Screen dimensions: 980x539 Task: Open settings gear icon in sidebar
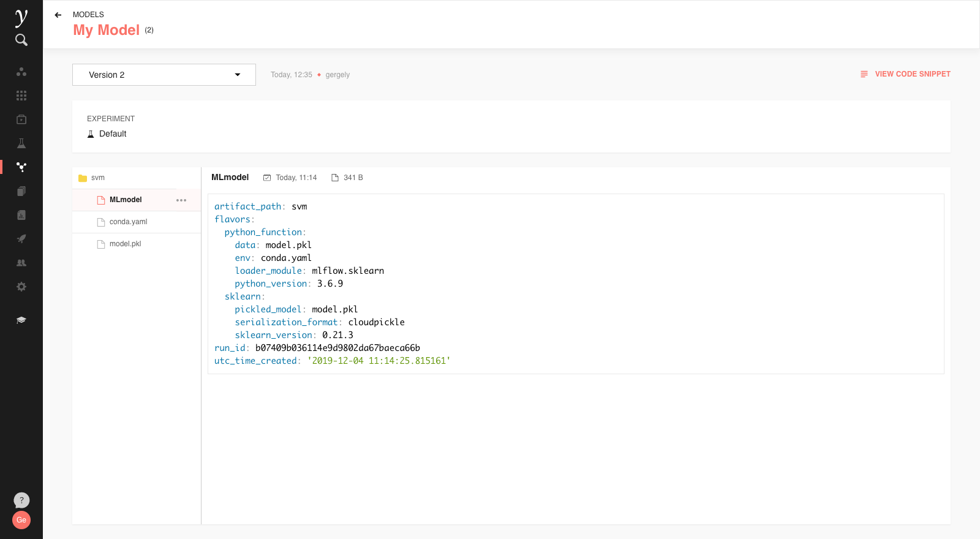tap(21, 287)
